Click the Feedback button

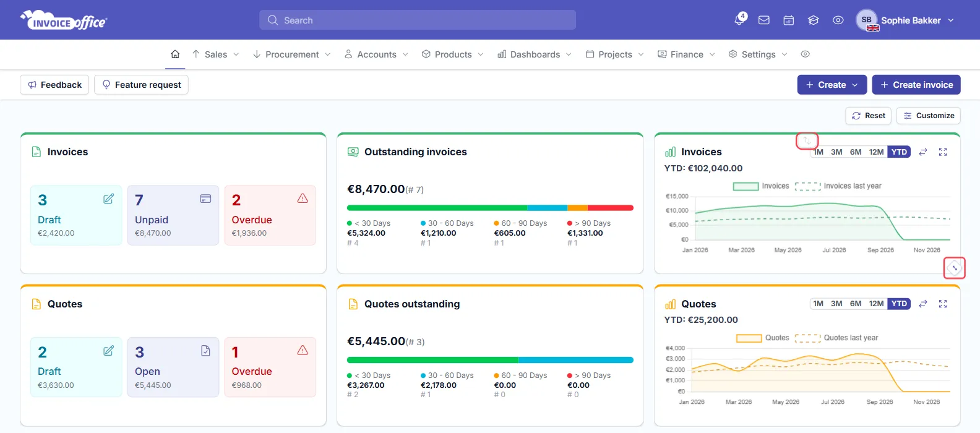coord(54,85)
